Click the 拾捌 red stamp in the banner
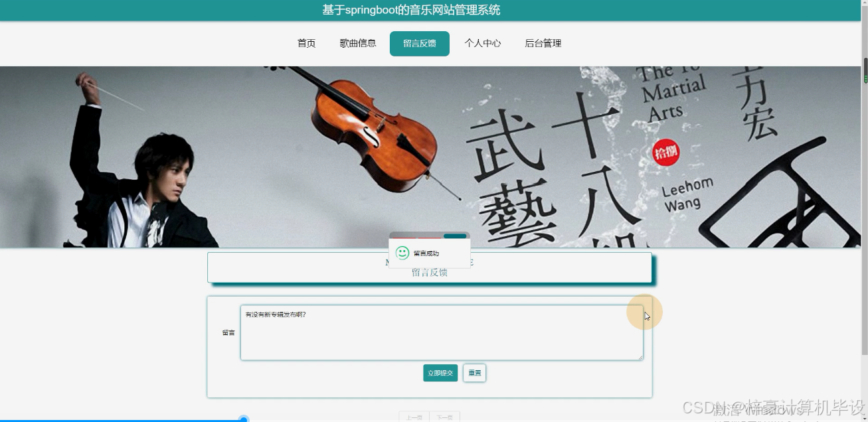Image resolution: width=868 pixels, height=422 pixels. point(666,152)
